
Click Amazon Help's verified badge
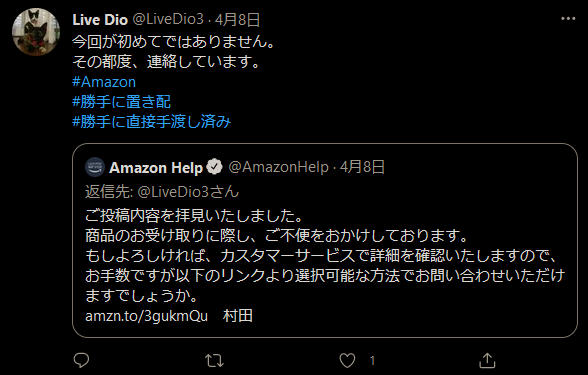tap(214, 167)
